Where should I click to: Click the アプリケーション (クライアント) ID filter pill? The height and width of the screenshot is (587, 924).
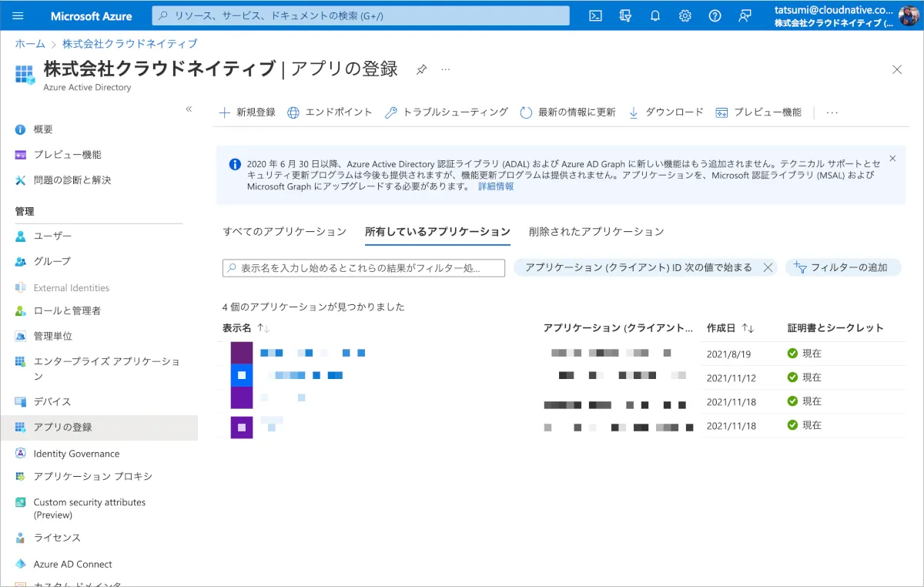tap(638, 268)
